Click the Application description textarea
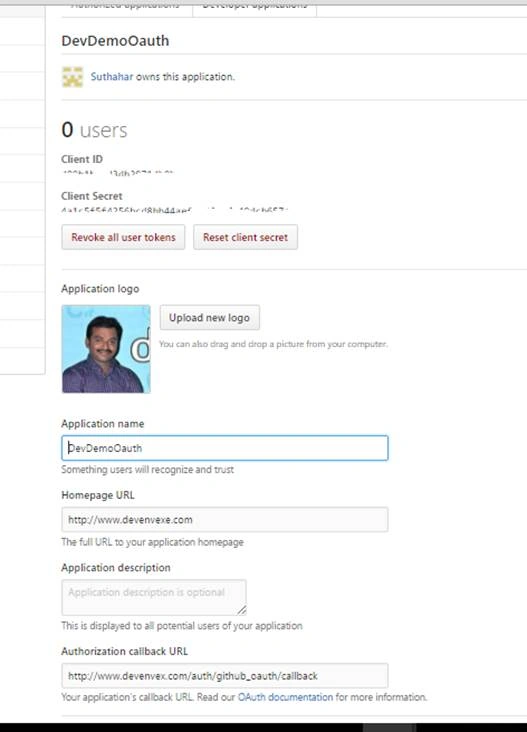Image resolution: width=527 pixels, height=732 pixels. click(x=154, y=598)
